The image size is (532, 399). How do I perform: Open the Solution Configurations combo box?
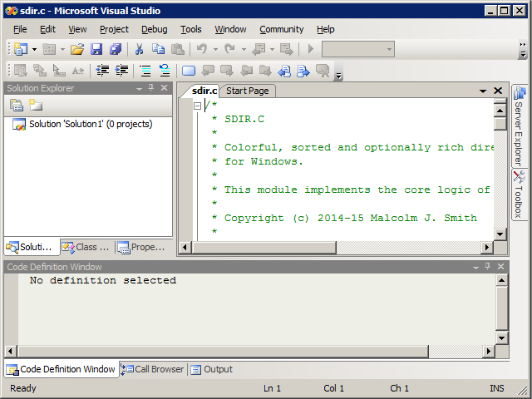pyautogui.click(x=358, y=50)
